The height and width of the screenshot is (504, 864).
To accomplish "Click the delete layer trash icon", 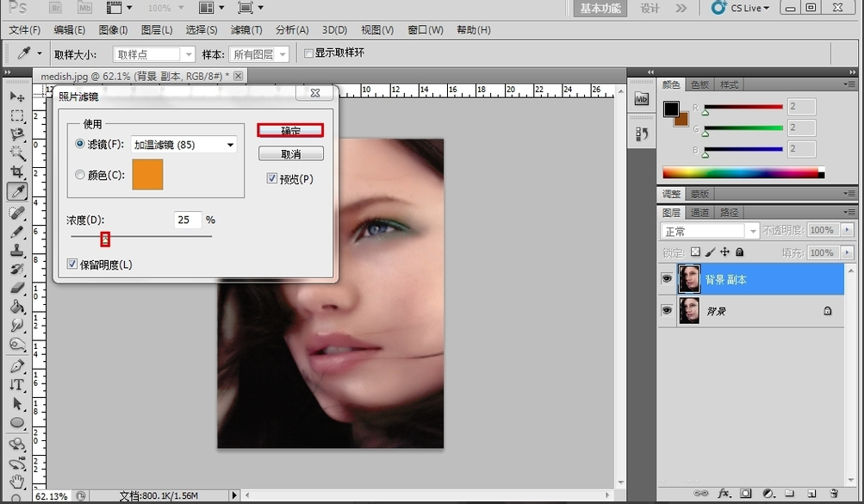I will (833, 494).
